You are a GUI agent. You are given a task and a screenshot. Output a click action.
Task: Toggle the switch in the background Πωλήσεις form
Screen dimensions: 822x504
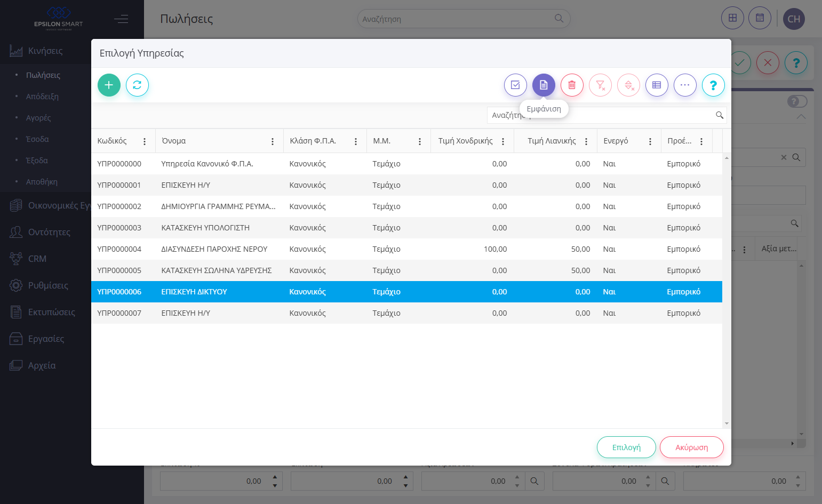pyautogui.click(x=797, y=101)
